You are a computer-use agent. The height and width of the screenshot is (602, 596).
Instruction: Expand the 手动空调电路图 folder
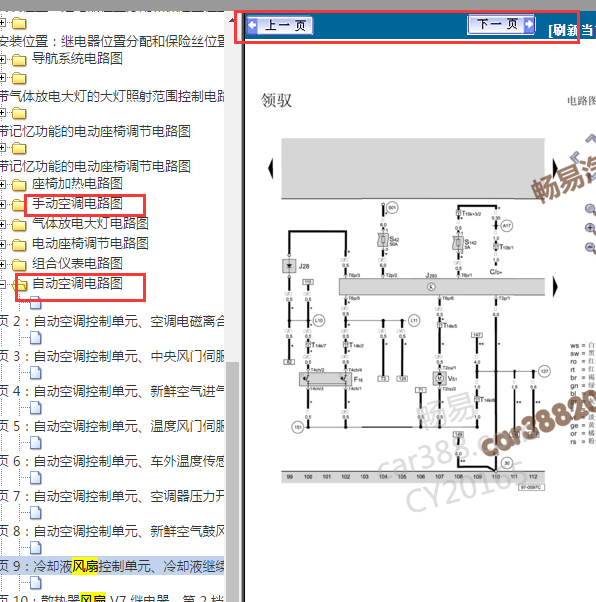2,204
